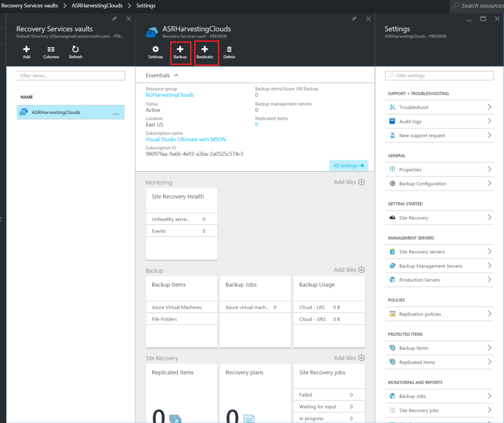Viewport: 504px width, 423px height.
Task: Go to Recovery Services vaults breadcrumb
Action: click(30, 5)
